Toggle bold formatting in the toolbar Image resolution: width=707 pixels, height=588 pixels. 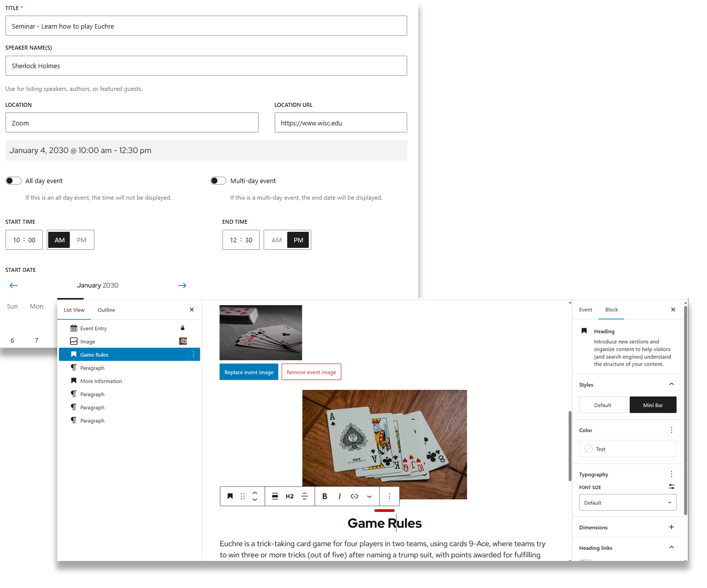click(x=324, y=496)
